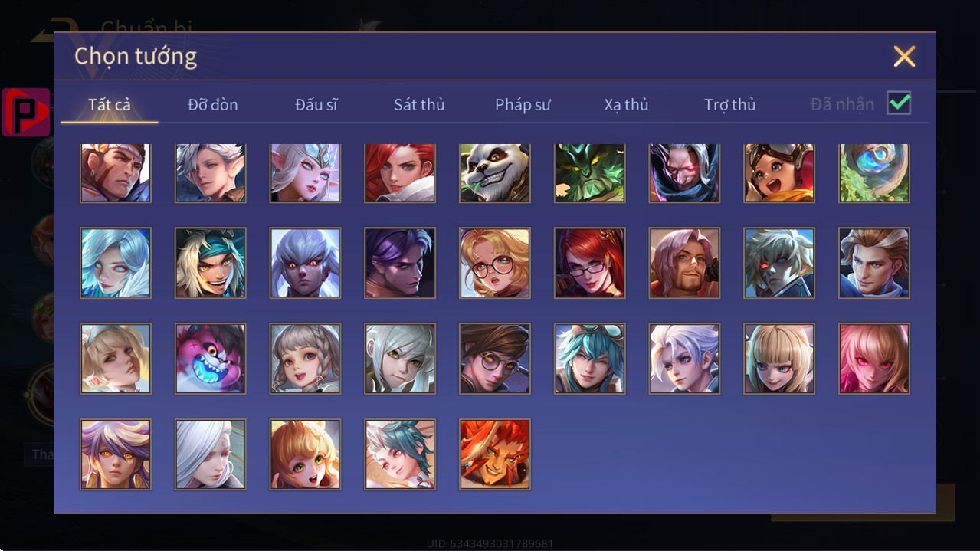Choose the pink Cheshire cat hero
980x551 pixels.
click(x=211, y=359)
